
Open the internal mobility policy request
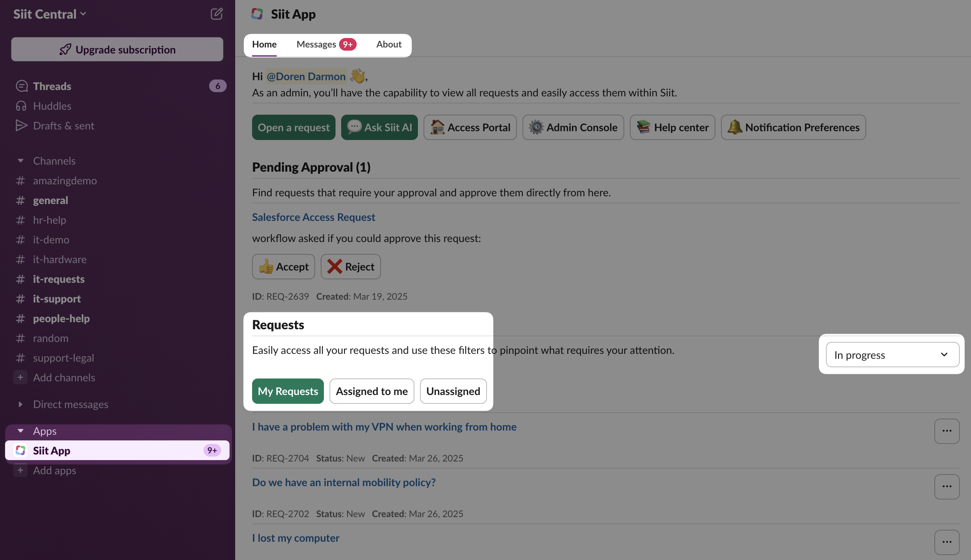(343, 482)
